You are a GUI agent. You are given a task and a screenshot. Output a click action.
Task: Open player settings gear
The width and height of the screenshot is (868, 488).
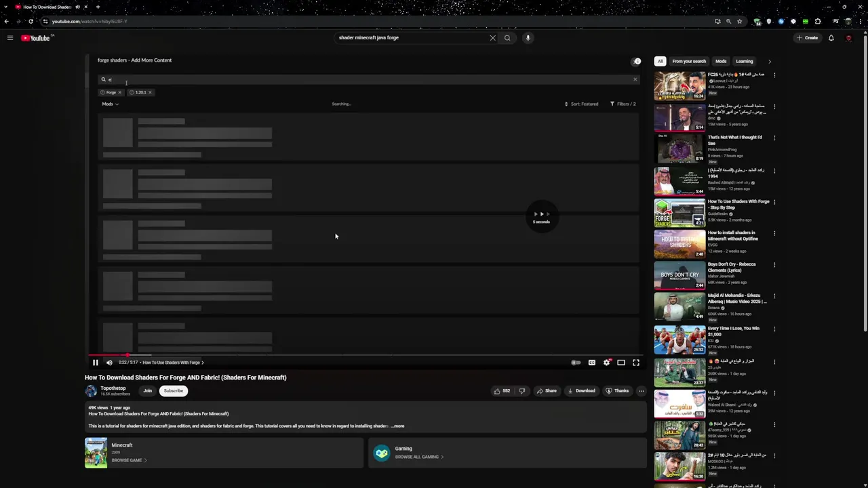(606, 363)
